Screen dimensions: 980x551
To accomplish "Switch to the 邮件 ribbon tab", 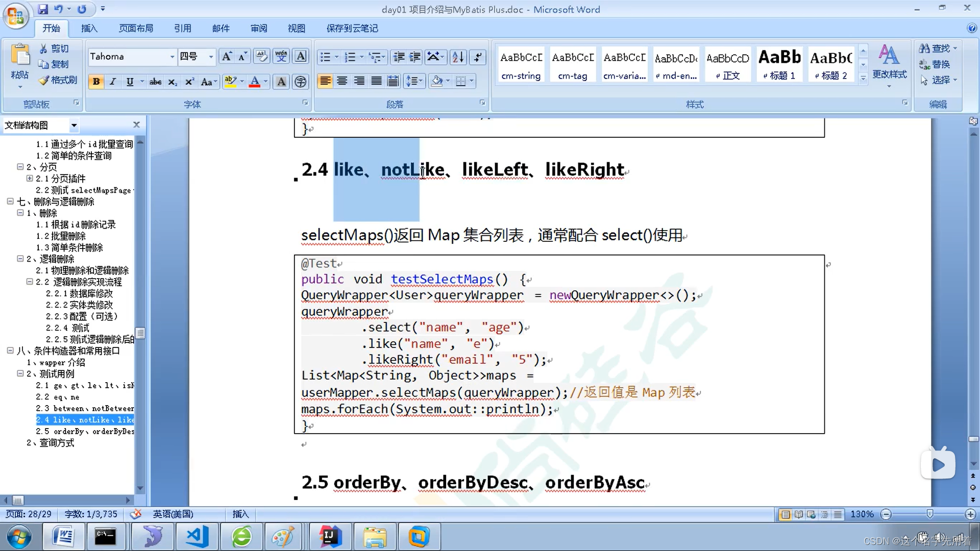I will (221, 29).
